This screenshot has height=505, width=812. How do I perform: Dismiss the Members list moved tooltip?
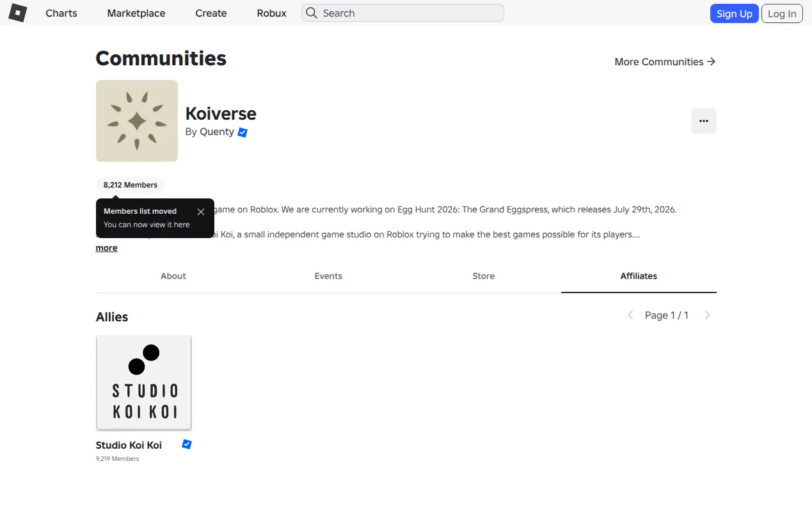201,212
